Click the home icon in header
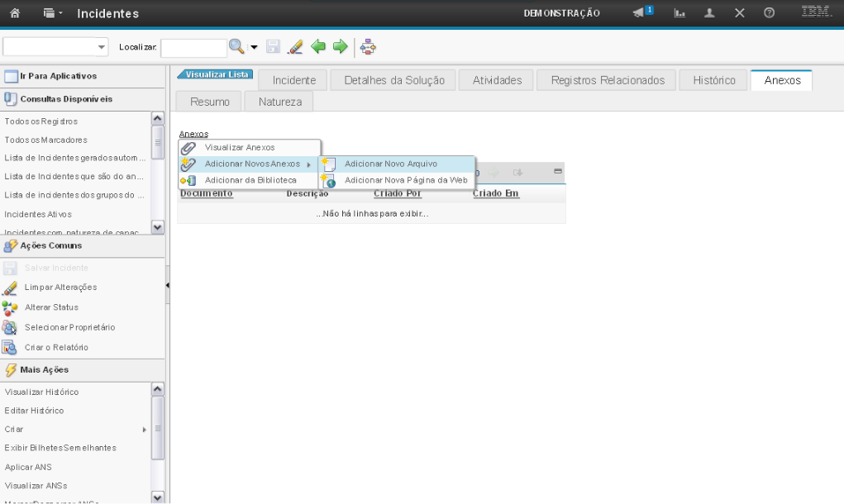This screenshot has width=844, height=504. click(14, 13)
